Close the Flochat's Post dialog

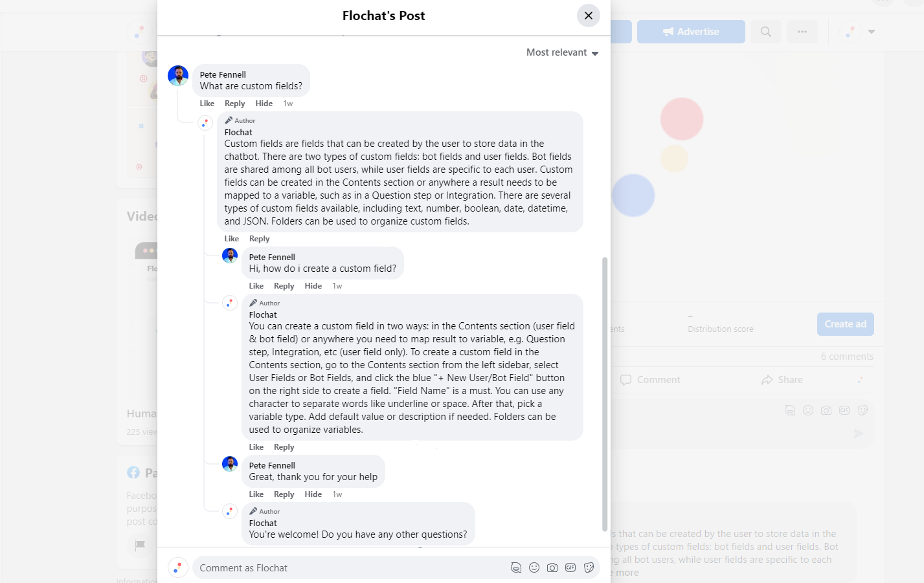point(588,16)
